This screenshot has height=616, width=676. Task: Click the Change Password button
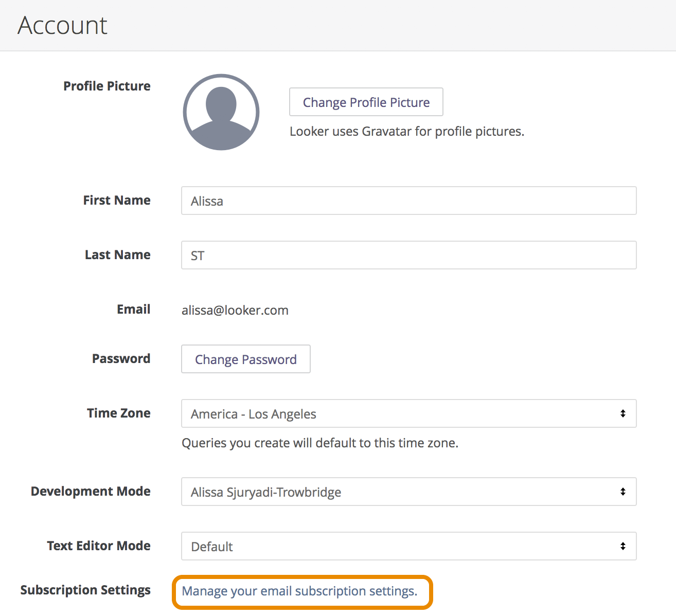(245, 359)
